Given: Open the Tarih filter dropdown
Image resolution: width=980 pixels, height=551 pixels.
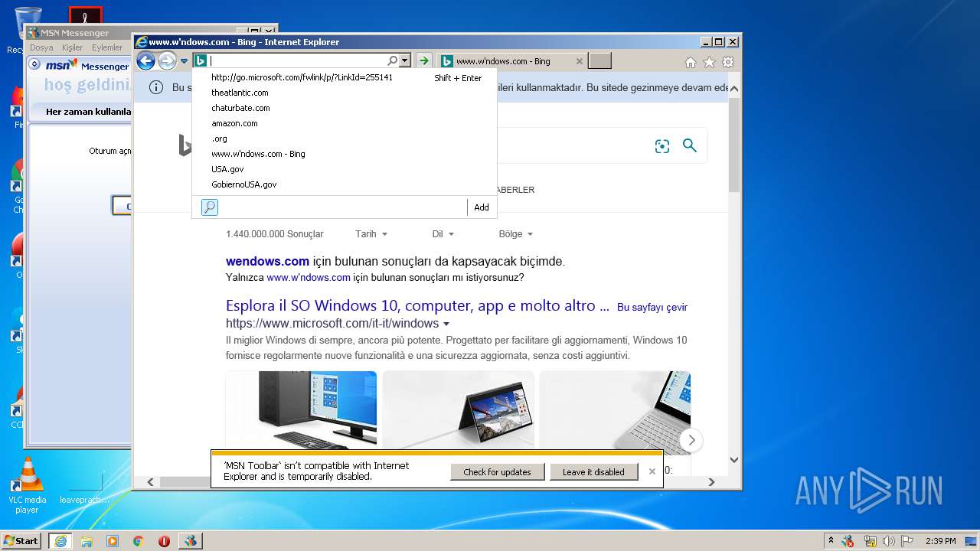Looking at the screenshot, I should 371,234.
